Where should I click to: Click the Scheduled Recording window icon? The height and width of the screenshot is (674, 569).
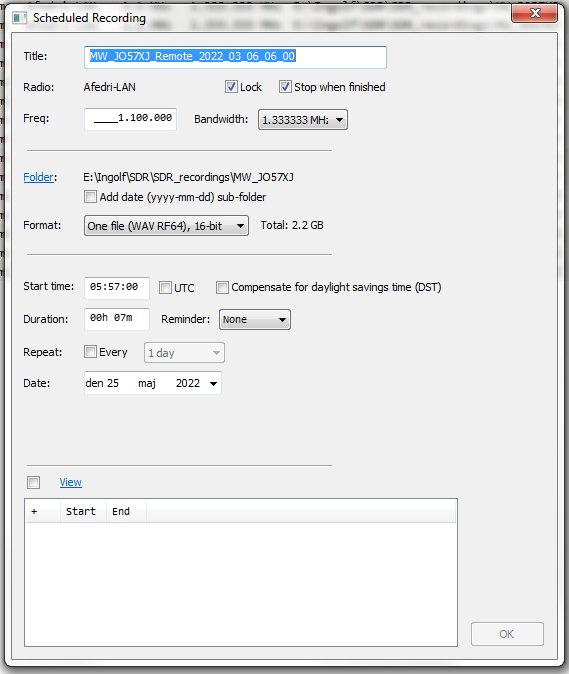19,18
